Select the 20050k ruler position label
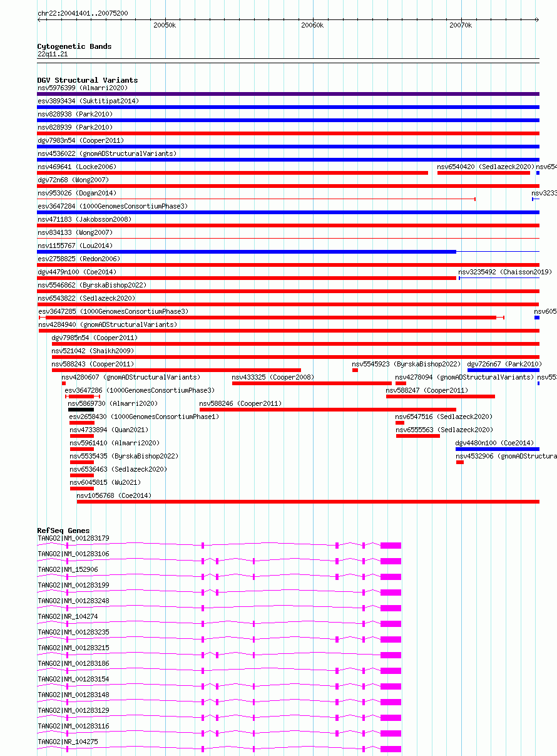 tap(165, 25)
